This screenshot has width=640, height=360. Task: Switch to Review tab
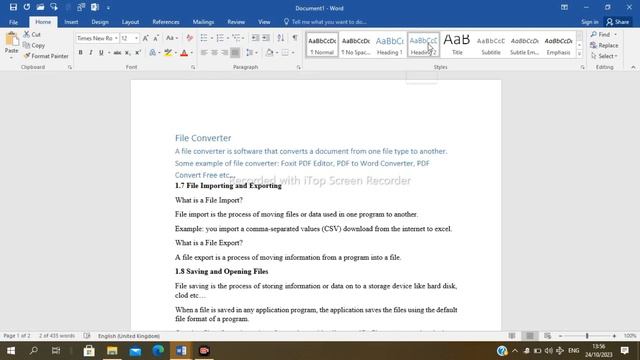pyautogui.click(x=236, y=22)
